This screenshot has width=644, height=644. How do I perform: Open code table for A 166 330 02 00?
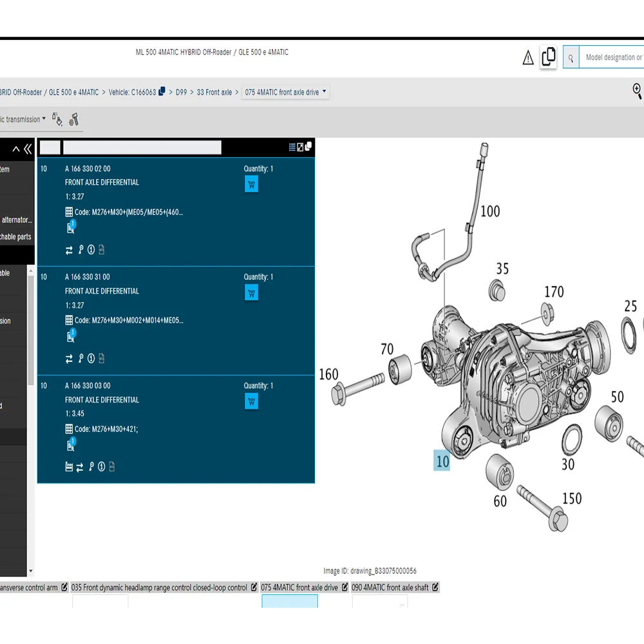69,212
